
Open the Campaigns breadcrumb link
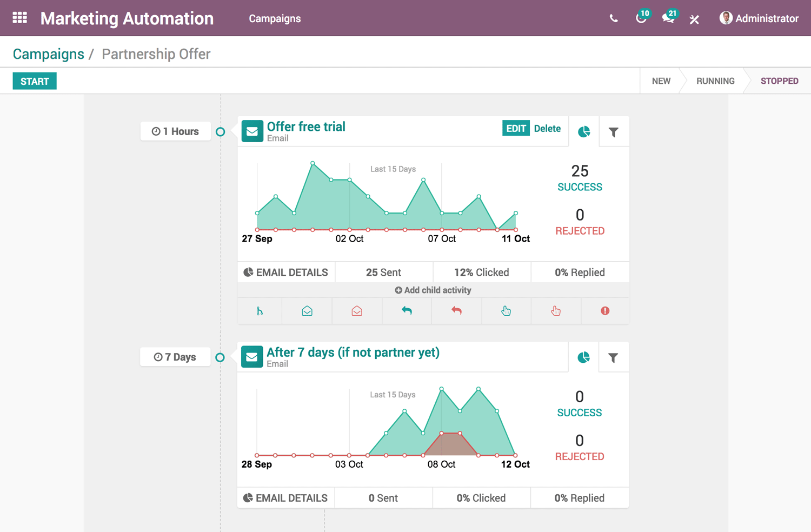pyautogui.click(x=48, y=54)
